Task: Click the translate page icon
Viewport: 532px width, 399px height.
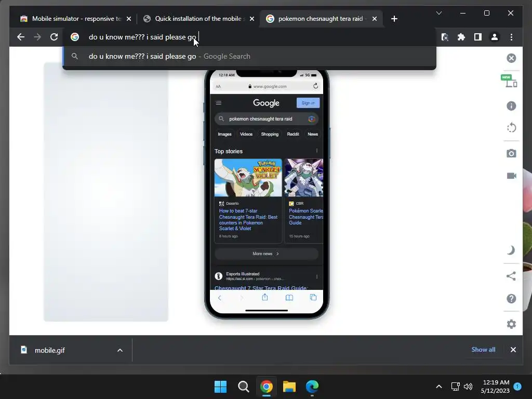Action: (x=445, y=37)
